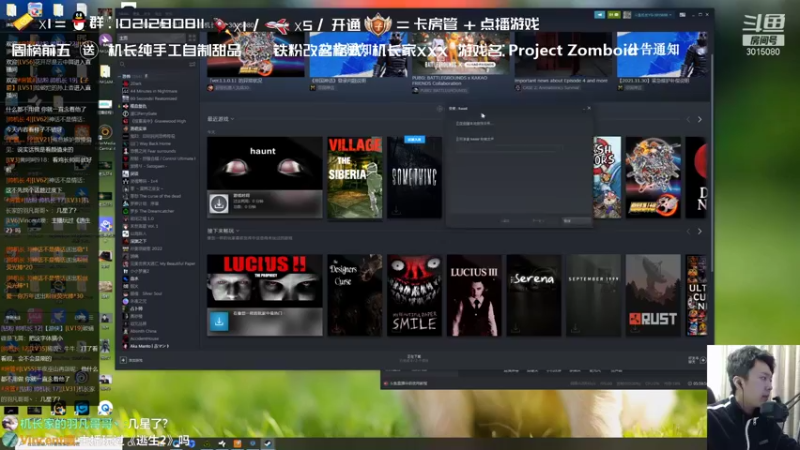Image resolution: width=800 pixels, height=450 pixels.
Task: Open the user avatar in Steam's top bar
Action: [628, 15]
